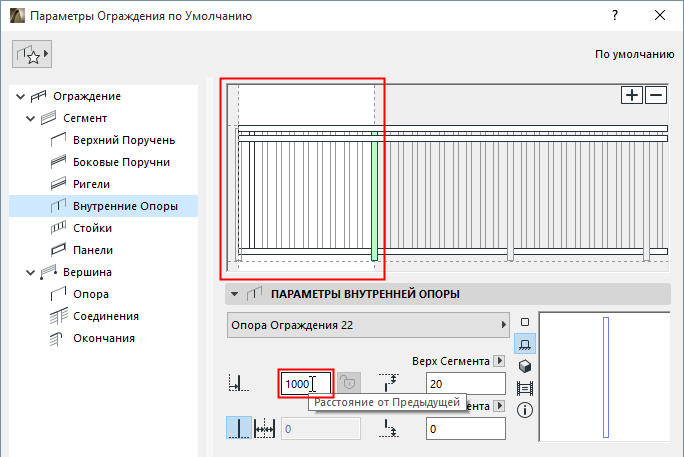684x457 pixels.
Task: Select Внутренние Опоры item
Action: 103,206
